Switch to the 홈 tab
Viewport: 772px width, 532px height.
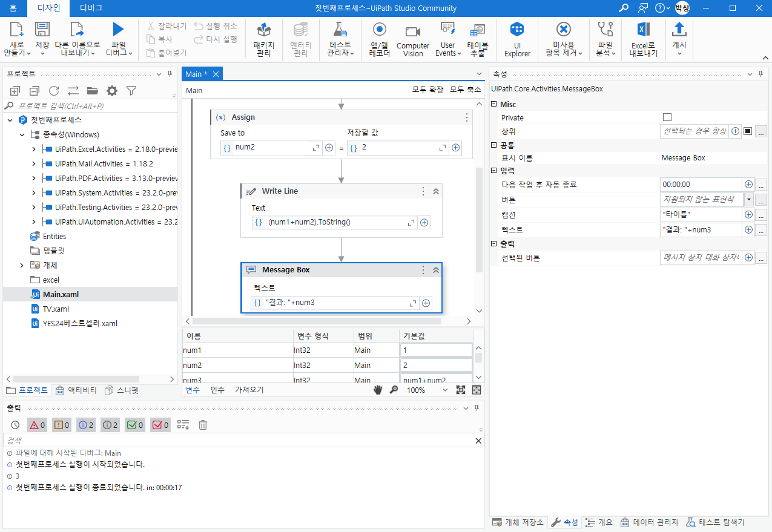coord(13,8)
